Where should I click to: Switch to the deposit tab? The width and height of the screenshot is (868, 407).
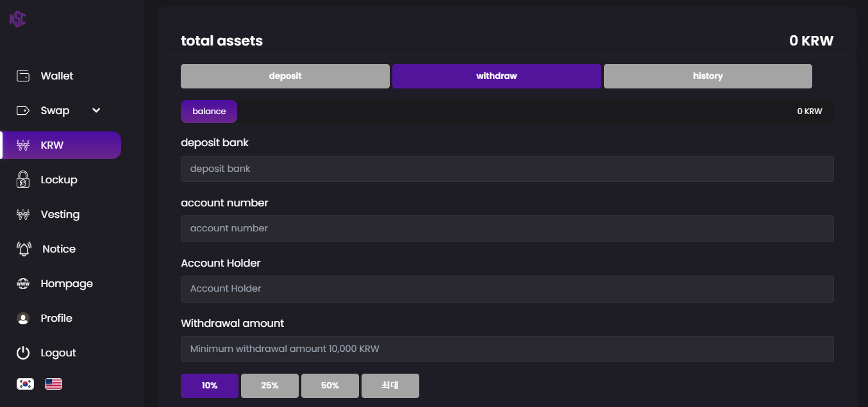click(285, 76)
